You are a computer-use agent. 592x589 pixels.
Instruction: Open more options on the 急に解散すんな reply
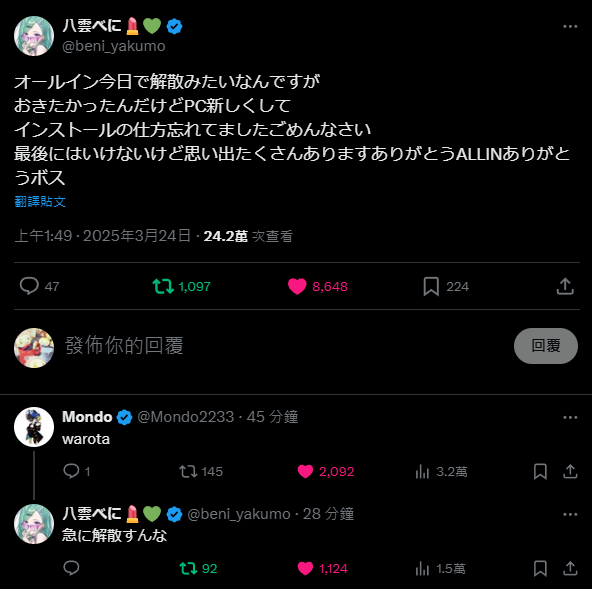coord(570,514)
